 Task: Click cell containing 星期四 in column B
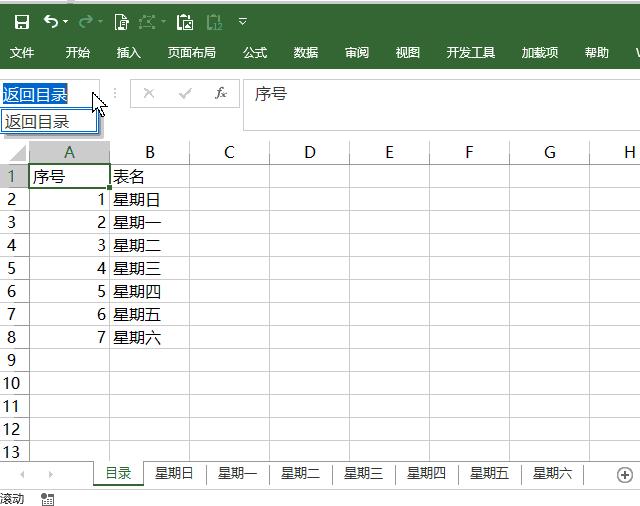(x=149, y=291)
